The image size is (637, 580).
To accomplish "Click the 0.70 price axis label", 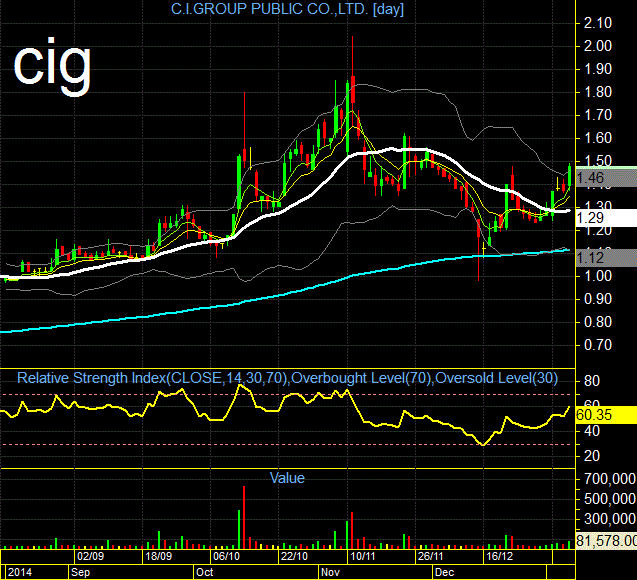I will 598,345.
